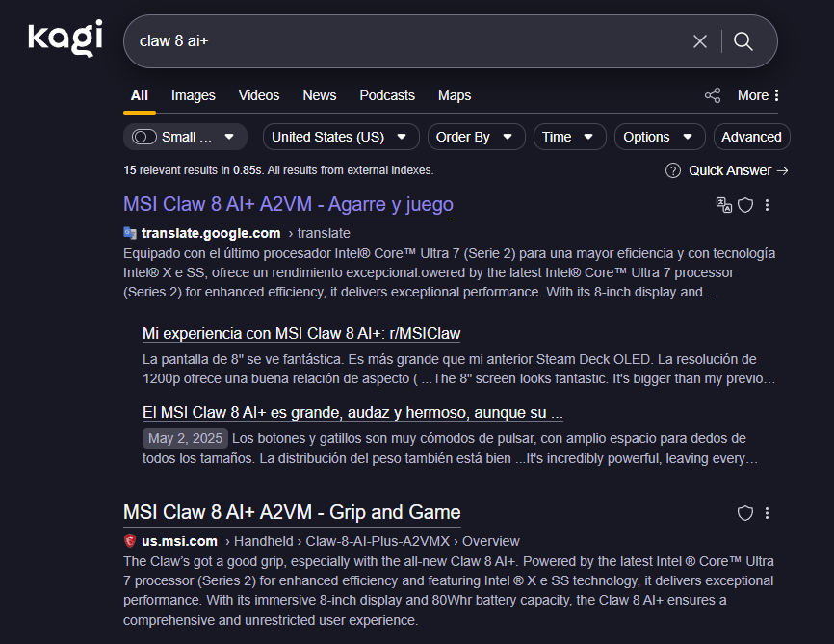Click the translate icon on first result
834x644 pixels.
pyautogui.click(x=723, y=205)
